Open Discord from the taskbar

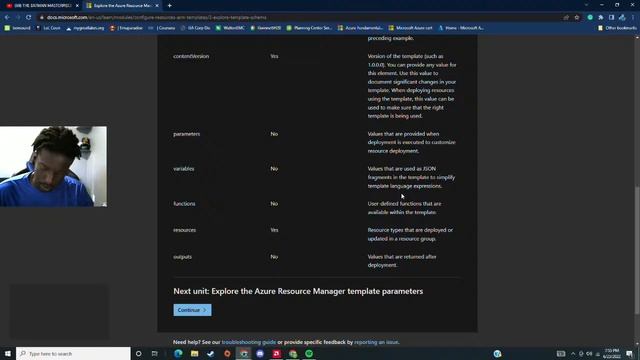pos(260,353)
